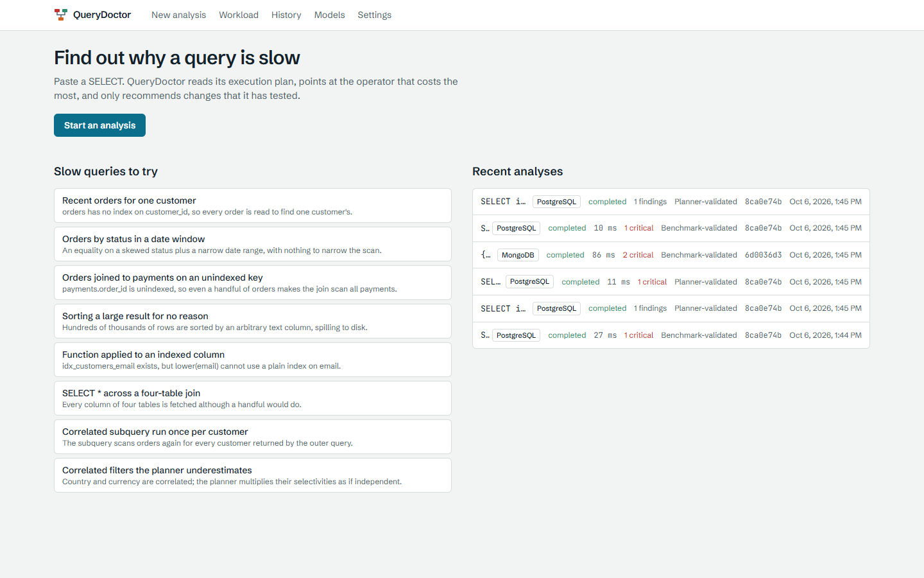Go to the Workload page

click(239, 15)
